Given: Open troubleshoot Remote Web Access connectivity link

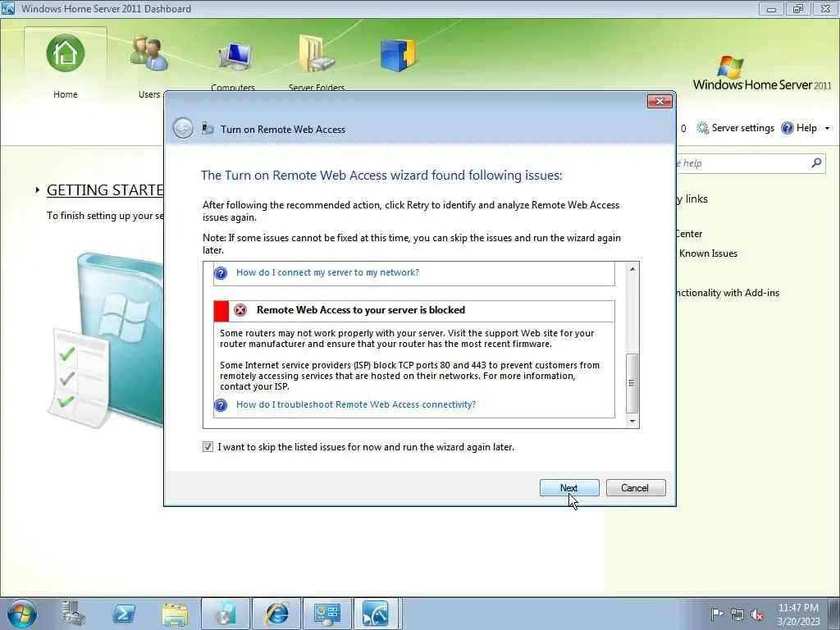Looking at the screenshot, I should tap(356, 404).
